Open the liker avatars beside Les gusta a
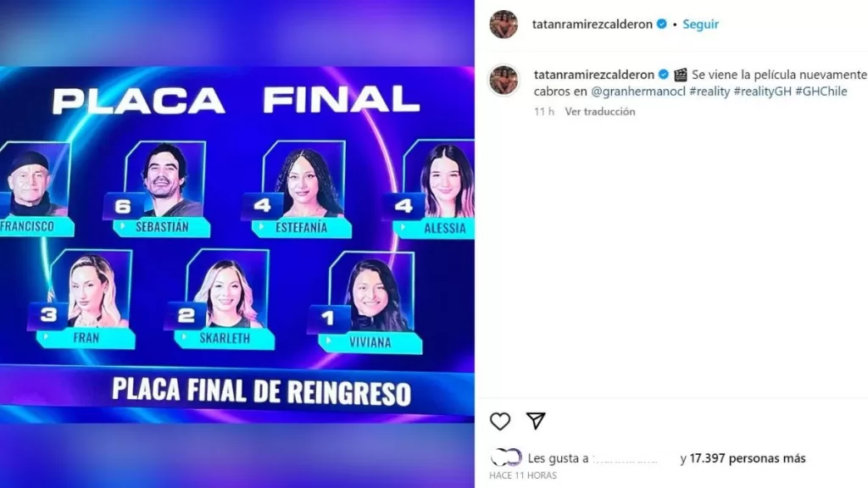Screen dimensions: 868x488 click(x=506, y=457)
